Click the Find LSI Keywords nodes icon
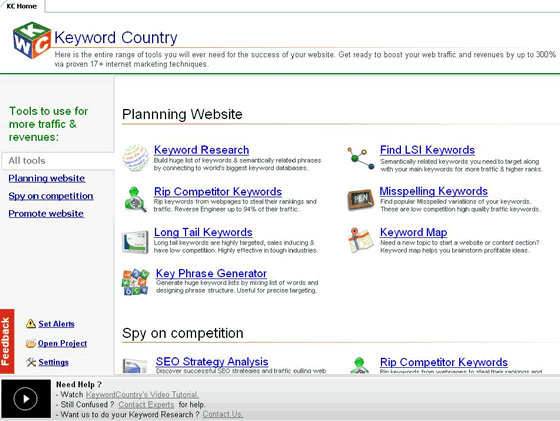The width and height of the screenshot is (560, 421). [361, 158]
